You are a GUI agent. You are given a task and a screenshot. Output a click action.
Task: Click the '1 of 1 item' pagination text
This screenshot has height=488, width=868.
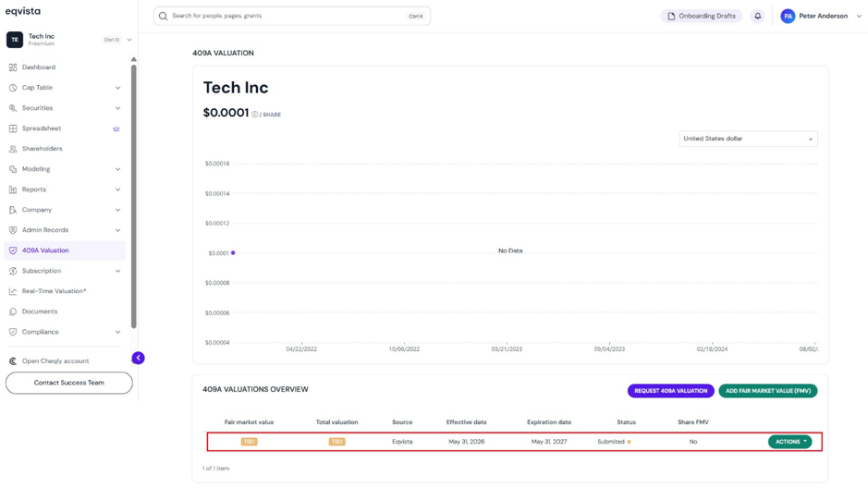pyautogui.click(x=216, y=469)
